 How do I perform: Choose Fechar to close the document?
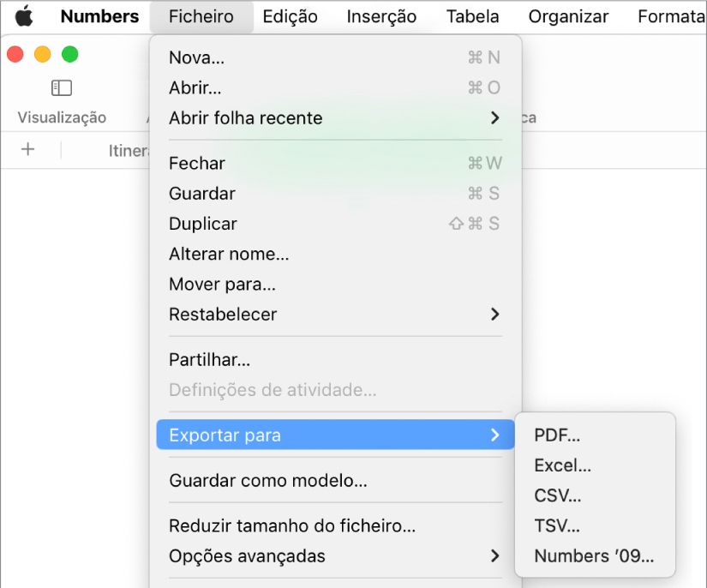[x=335, y=163]
